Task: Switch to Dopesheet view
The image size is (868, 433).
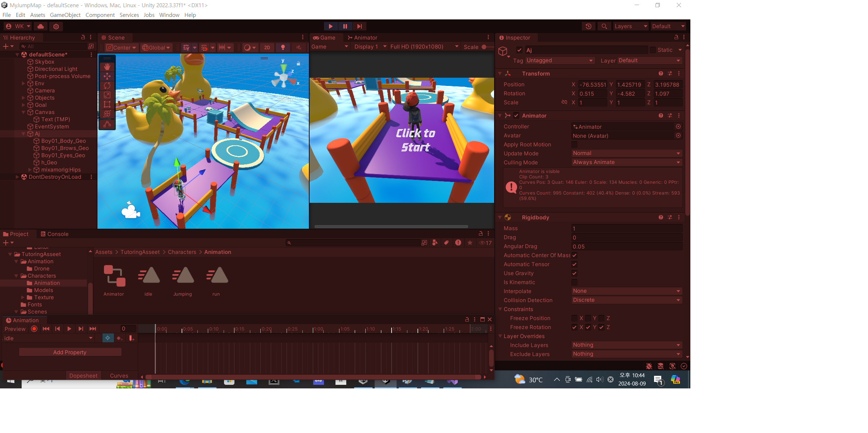Action: pyautogui.click(x=83, y=376)
